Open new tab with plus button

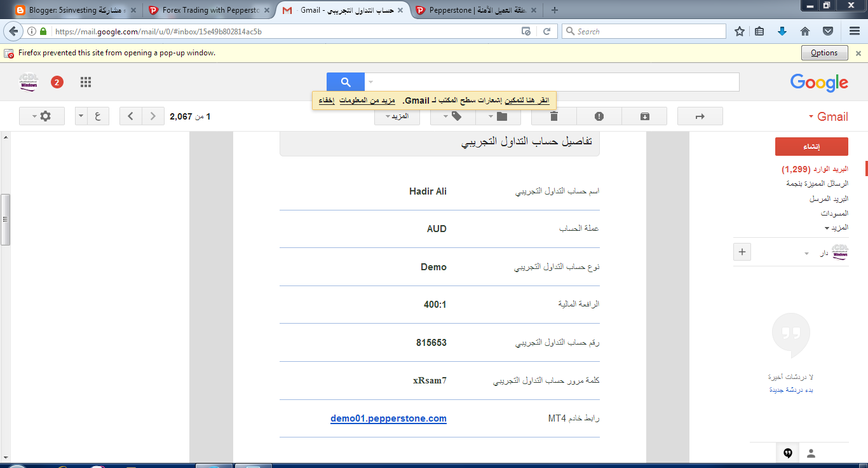point(555,10)
